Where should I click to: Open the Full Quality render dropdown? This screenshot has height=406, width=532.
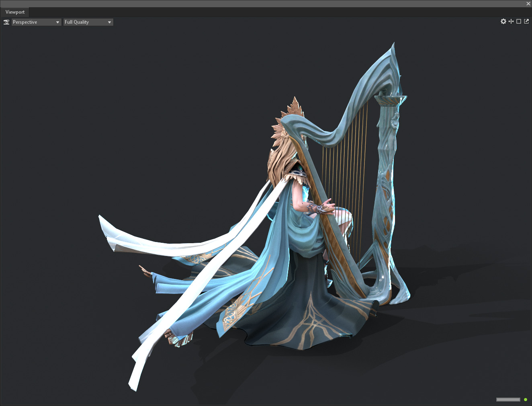(x=88, y=22)
